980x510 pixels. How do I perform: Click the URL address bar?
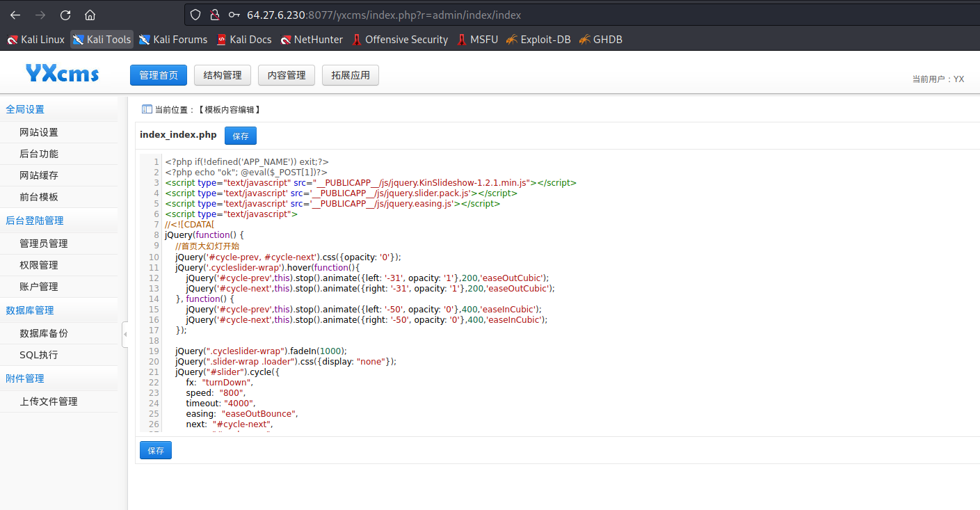coord(581,15)
